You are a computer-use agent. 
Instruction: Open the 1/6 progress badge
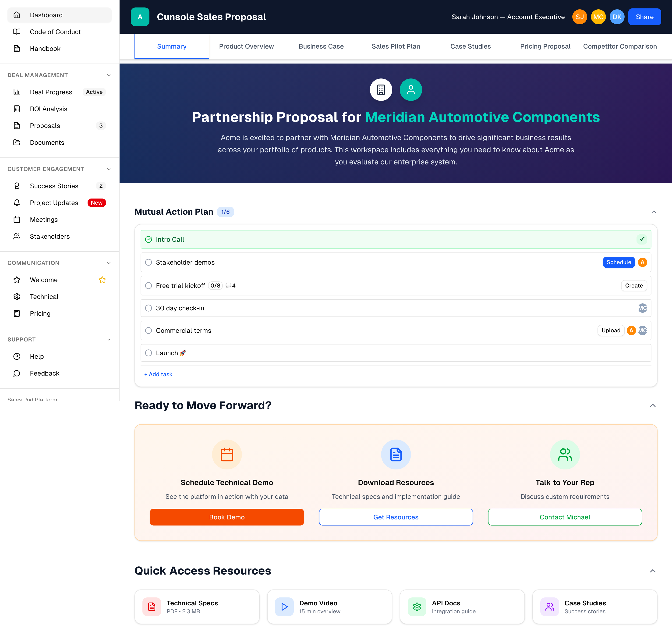coord(226,212)
